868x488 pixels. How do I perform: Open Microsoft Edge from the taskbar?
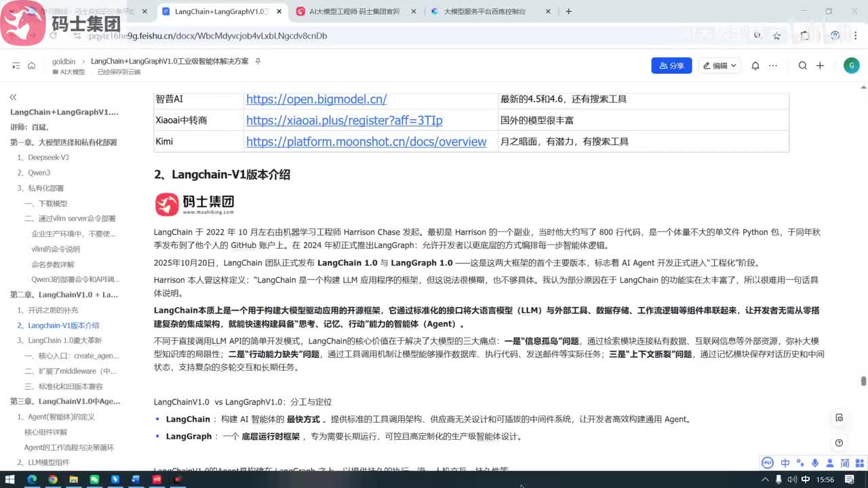tap(31, 479)
